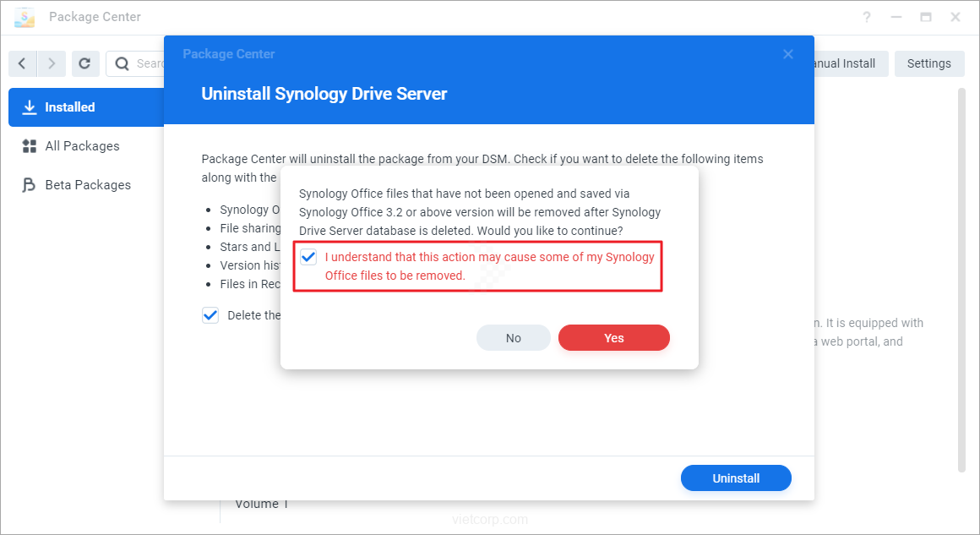Screen dimensions: 980x535
Task: Click the Package Center app logo icon
Action: [x=24, y=17]
